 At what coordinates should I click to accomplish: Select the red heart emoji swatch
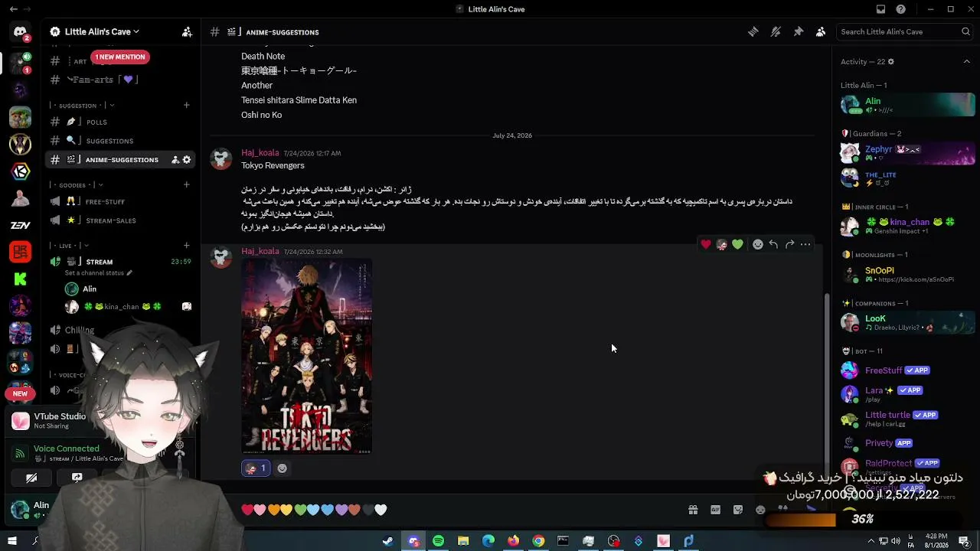(247, 510)
